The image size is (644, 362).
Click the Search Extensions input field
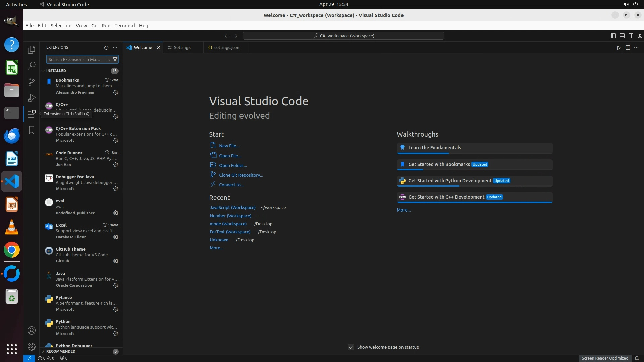tap(74, 59)
